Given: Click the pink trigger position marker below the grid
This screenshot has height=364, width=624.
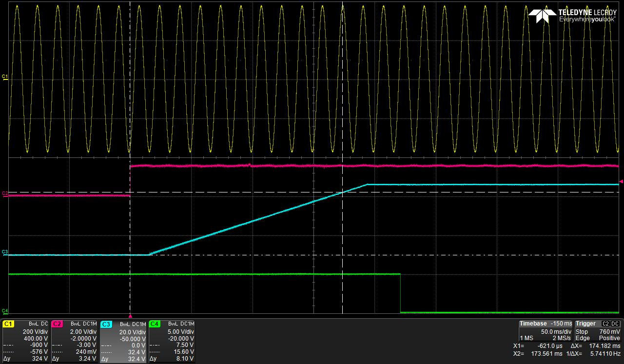Looking at the screenshot, I should point(130,316).
